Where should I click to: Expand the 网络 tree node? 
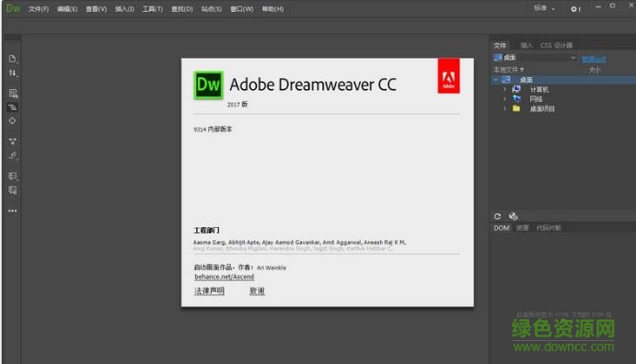tap(505, 98)
